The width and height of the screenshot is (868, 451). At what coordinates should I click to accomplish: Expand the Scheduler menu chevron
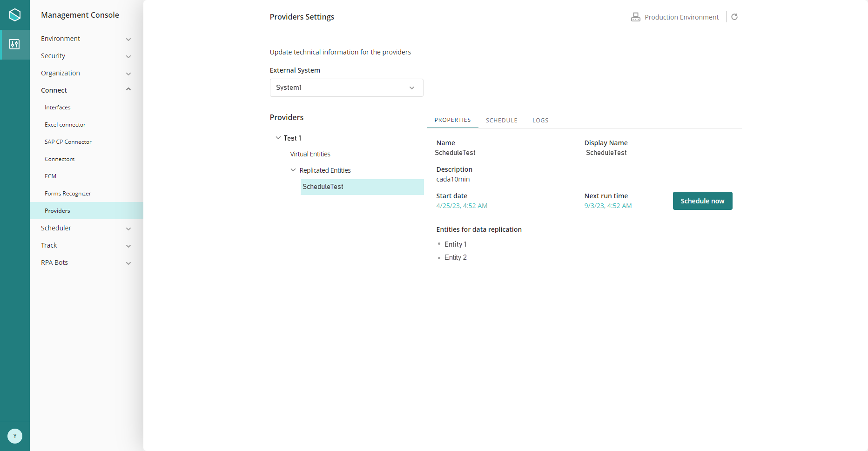(128, 229)
